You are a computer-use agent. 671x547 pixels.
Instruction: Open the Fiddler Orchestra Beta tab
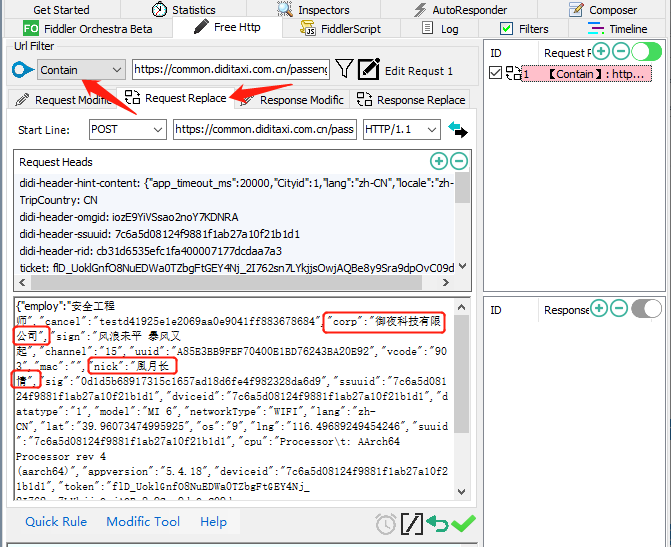pyautogui.click(x=88, y=29)
